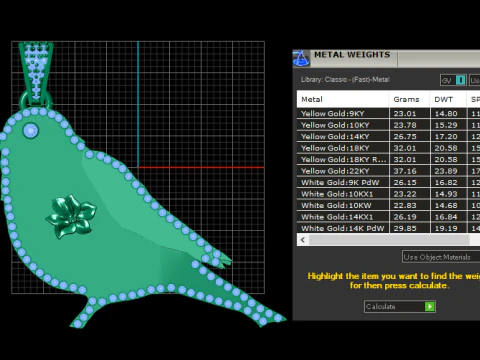
Task: Click the Library: Classic - (Fast)-Metal label
Action: pyautogui.click(x=345, y=80)
